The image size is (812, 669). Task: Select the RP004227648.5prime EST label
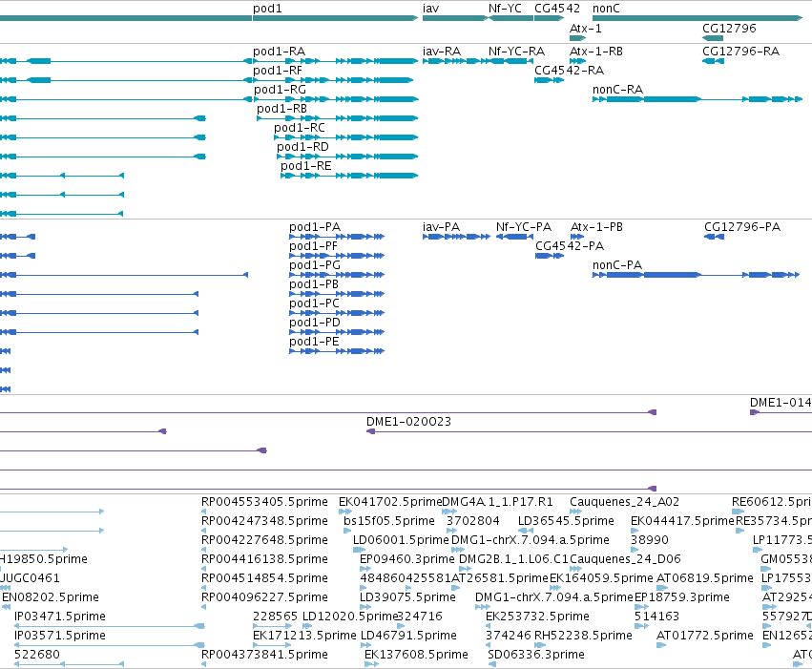click(264, 540)
